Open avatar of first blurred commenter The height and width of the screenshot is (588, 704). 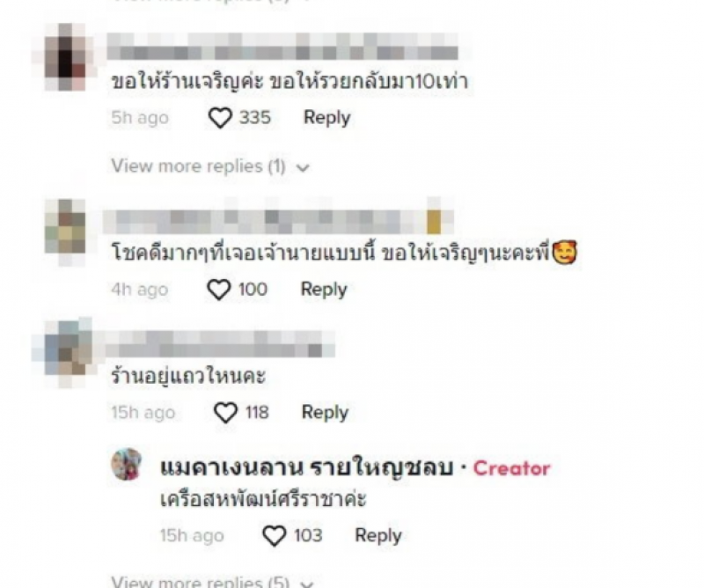tap(65, 57)
